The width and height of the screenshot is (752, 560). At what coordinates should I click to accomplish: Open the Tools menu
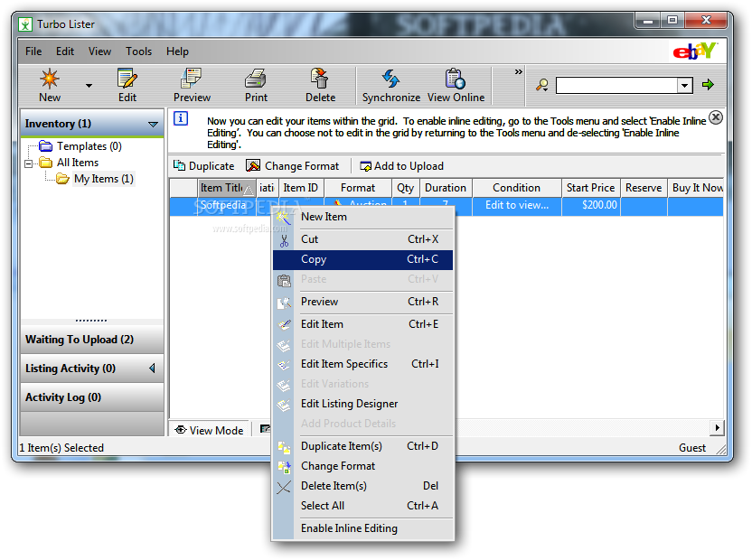point(138,51)
